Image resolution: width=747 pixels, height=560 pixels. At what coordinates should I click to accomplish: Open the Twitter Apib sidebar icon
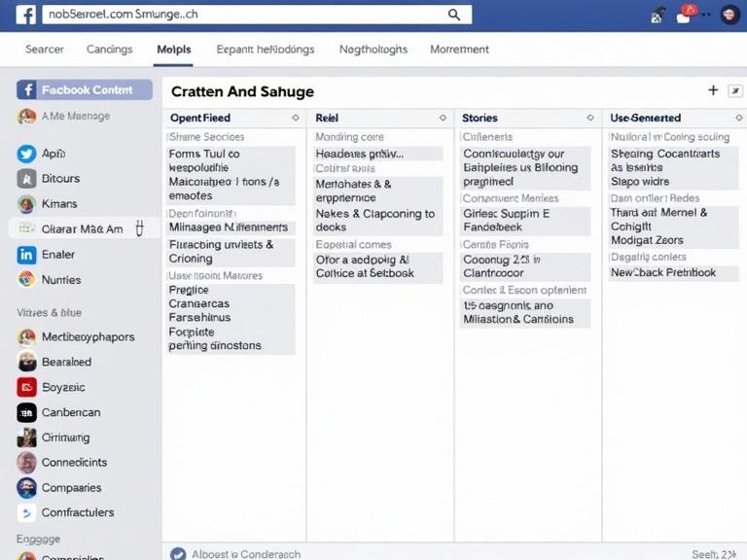click(26, 154)
